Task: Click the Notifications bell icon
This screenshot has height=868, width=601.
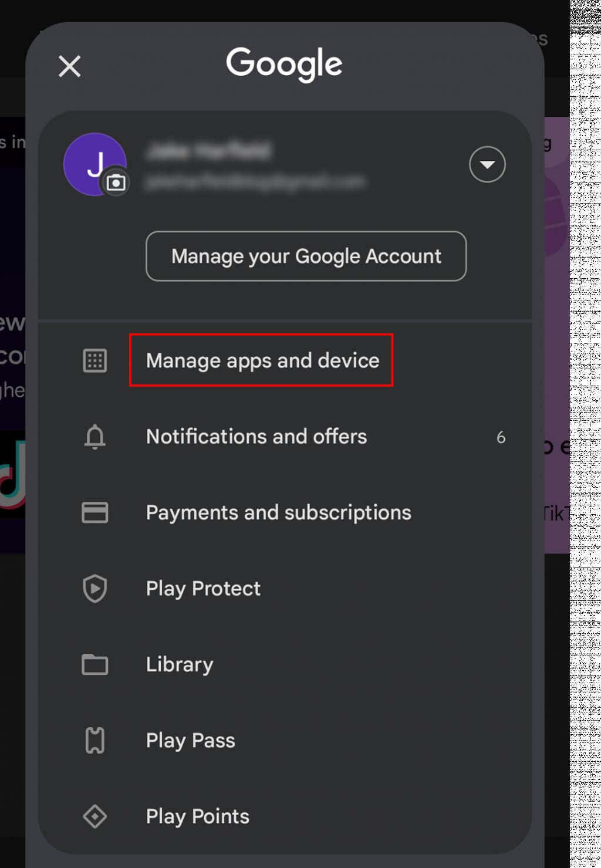Action: coord(94,437)
